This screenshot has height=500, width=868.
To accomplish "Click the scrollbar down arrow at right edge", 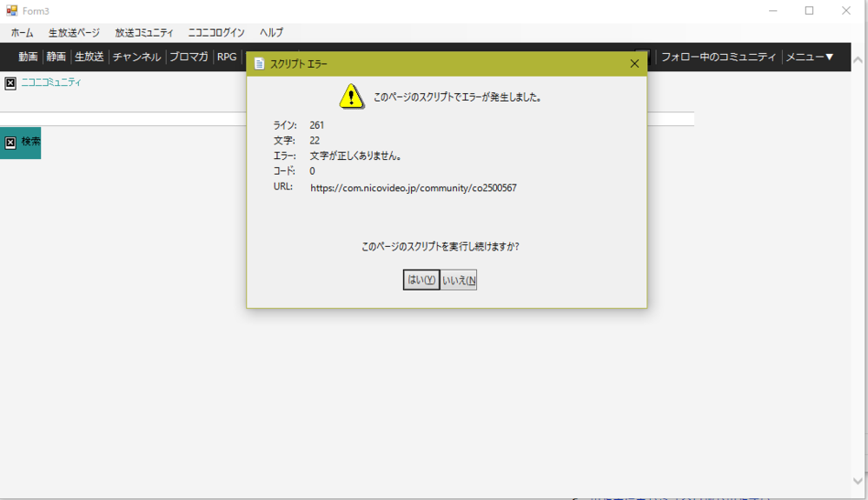I will [858, 481].
